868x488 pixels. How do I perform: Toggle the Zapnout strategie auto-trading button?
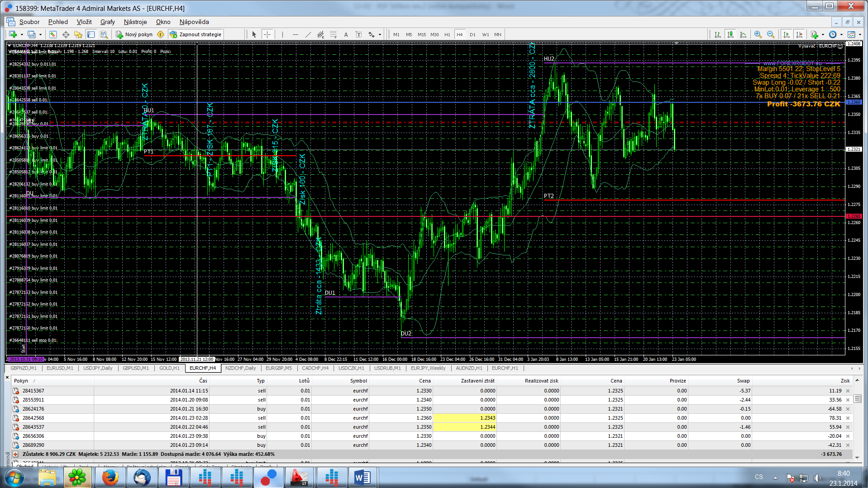tap(196, 34)
